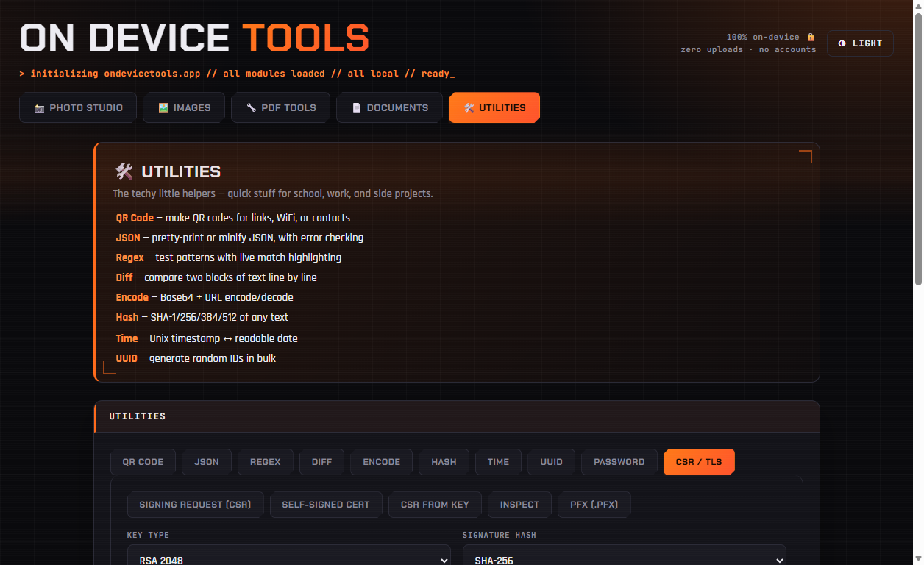The width and height of the screenshot is (924, 565).
Task: Select the REGEX utility tab
Action: [266, 462]
